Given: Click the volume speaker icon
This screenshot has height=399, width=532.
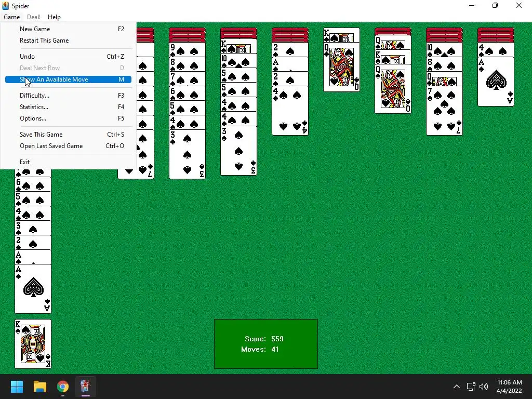Looking at the screenshot, I should tap(484, 387).
